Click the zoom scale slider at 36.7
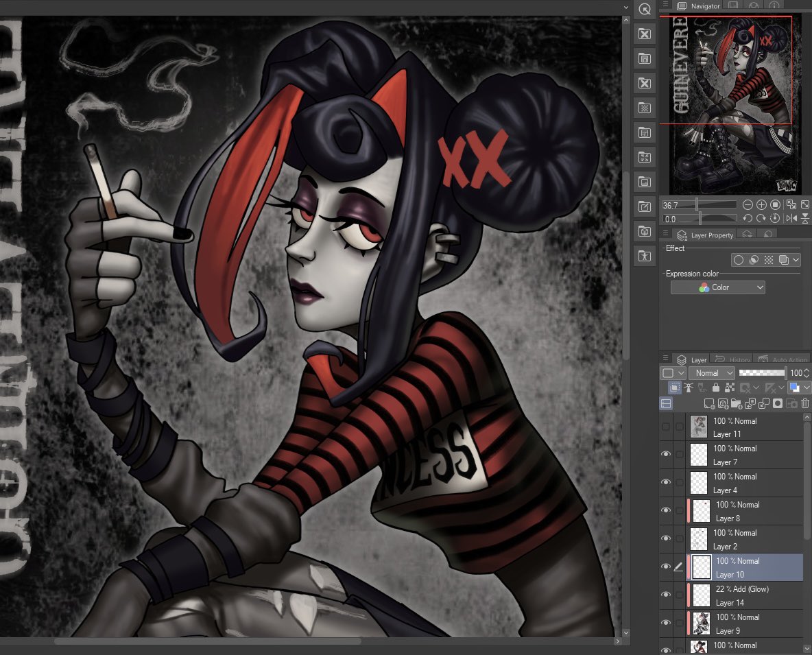 click(699, 205)
